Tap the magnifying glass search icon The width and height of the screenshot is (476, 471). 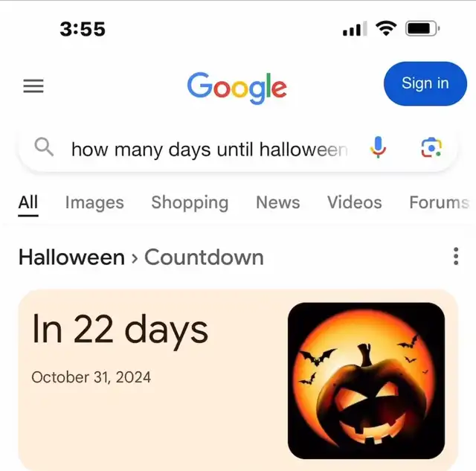coord(44,147)
